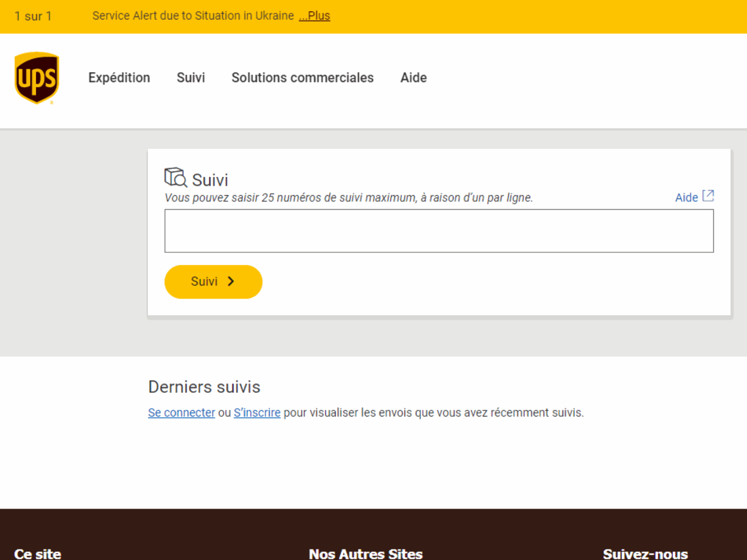
Task: Click the 'Ce site' footer heading
Action: pyautogui.click(x=38, y=554)
